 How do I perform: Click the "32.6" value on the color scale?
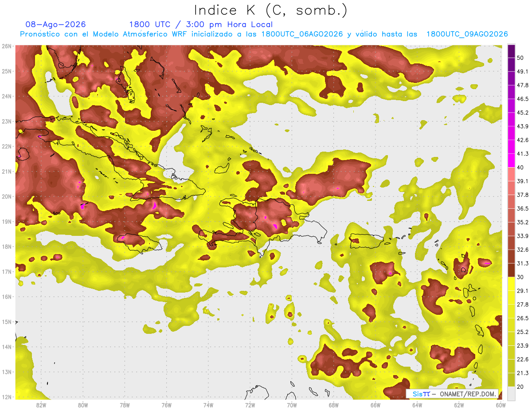pos(523,250)
